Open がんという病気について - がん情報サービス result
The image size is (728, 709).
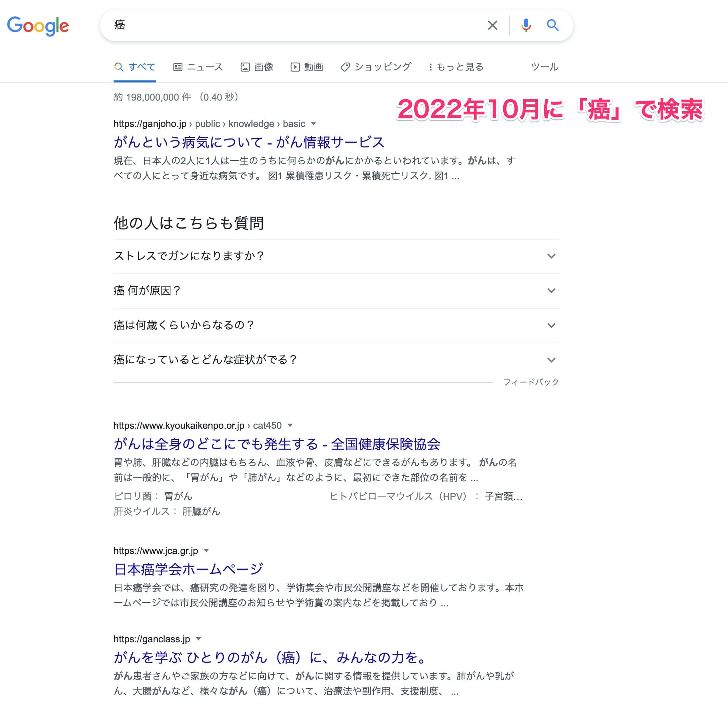click(249, 142)
